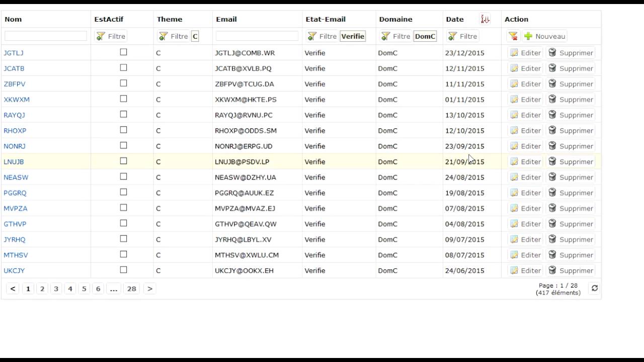Viewport: 644px width, 362px height.
Task: Click the Domaine filter value DomC
Action: pyautogui.click(x=425, y=36)
